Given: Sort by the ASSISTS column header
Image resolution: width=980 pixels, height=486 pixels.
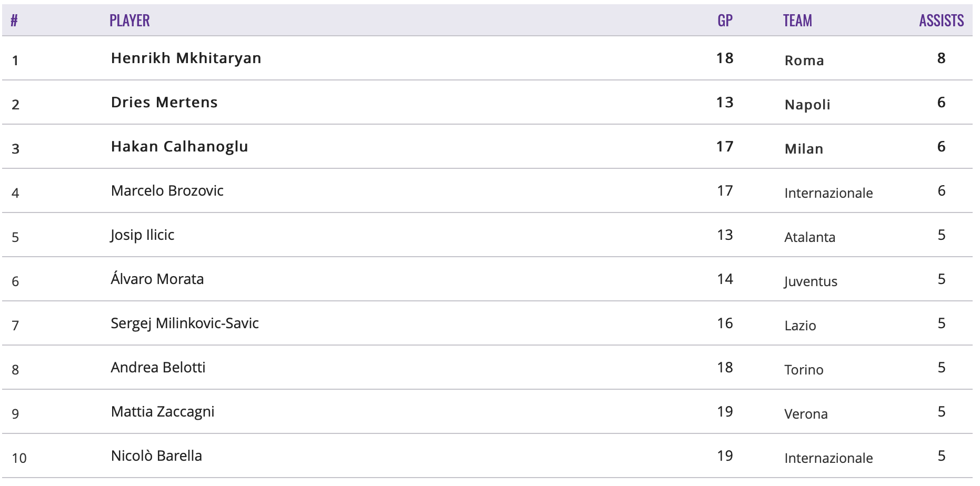Looking at the screenshot, I should coord(941,21).
